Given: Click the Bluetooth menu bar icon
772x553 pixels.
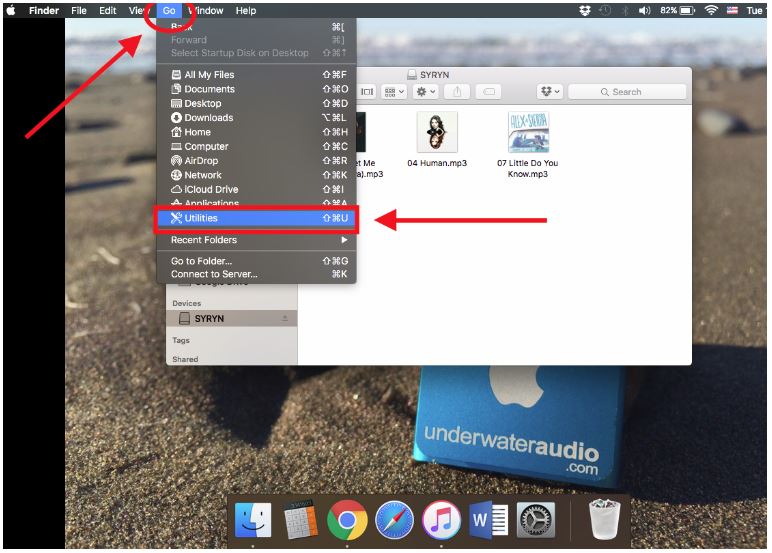Looking at the screenshot, I should point(625,10).
